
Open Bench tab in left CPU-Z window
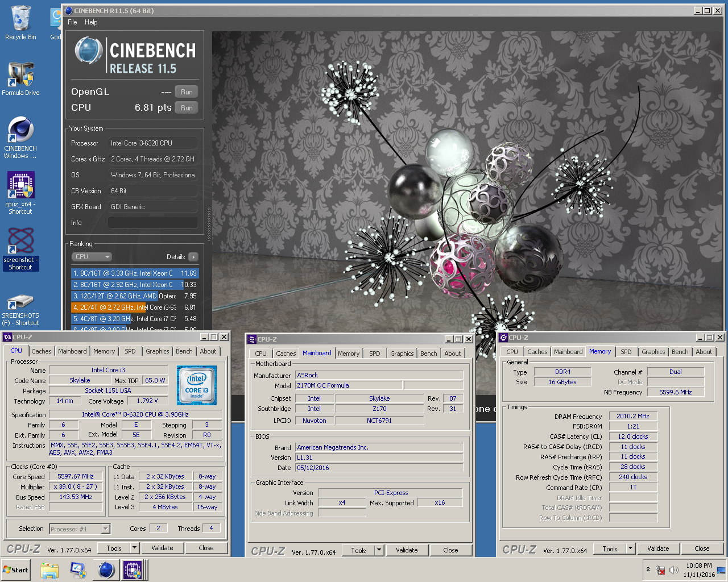184,351
